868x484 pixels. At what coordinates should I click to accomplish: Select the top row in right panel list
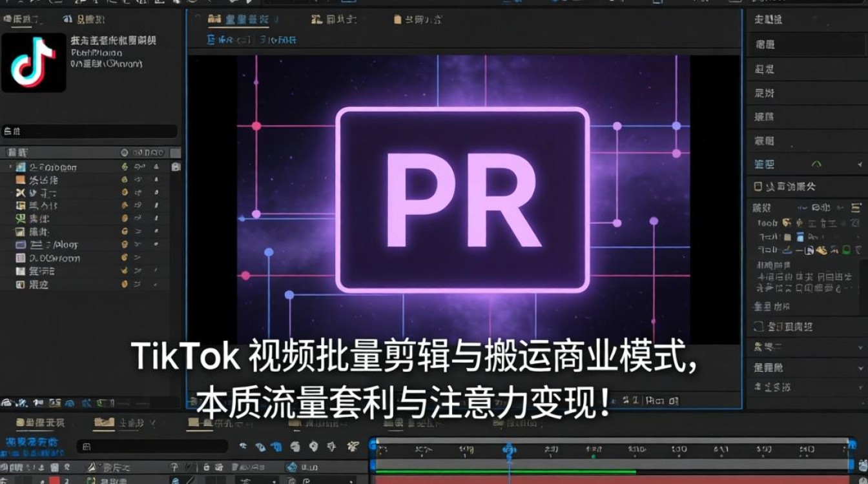pyautogui.click(x=807, y=20)
